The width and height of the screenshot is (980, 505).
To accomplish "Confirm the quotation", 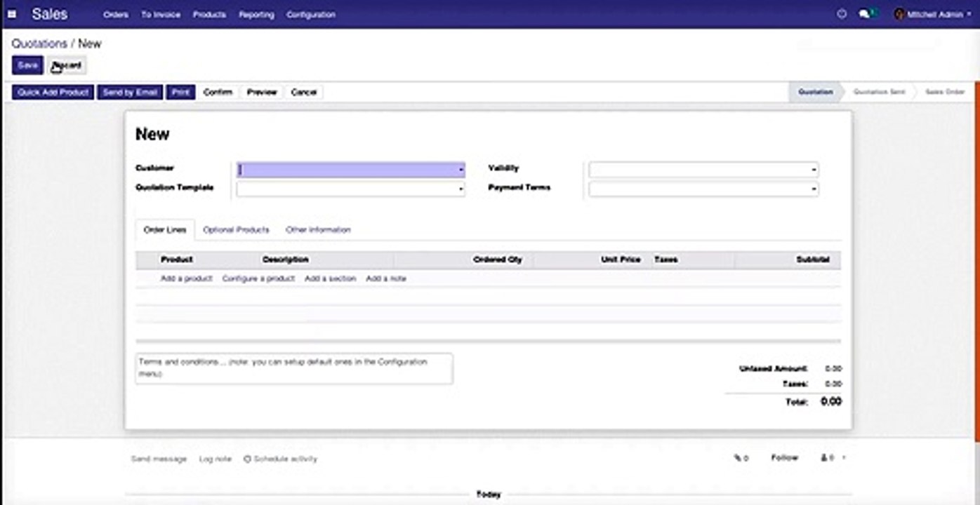I will pyautogui.click(x=218, y=92).
